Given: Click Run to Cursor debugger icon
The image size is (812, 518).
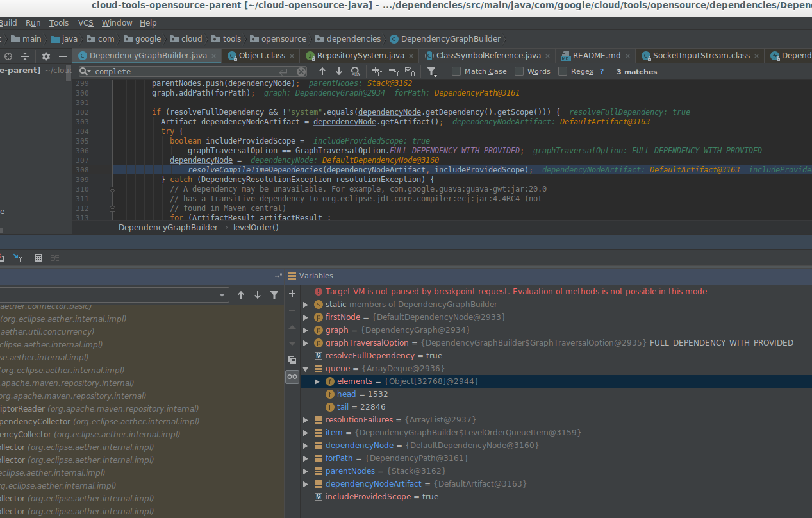Looking at the screenshot, I should tap(17, 258).
